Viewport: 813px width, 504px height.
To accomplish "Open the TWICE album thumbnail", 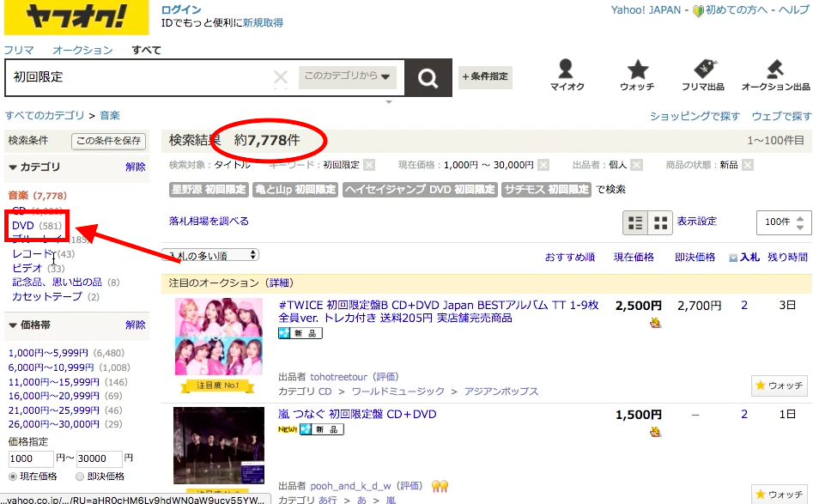I will (219, 337).
